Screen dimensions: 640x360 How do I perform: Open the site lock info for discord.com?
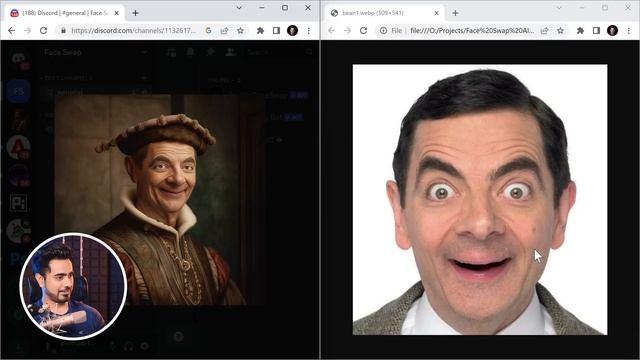pyautogui.click(x=63, y=31)
